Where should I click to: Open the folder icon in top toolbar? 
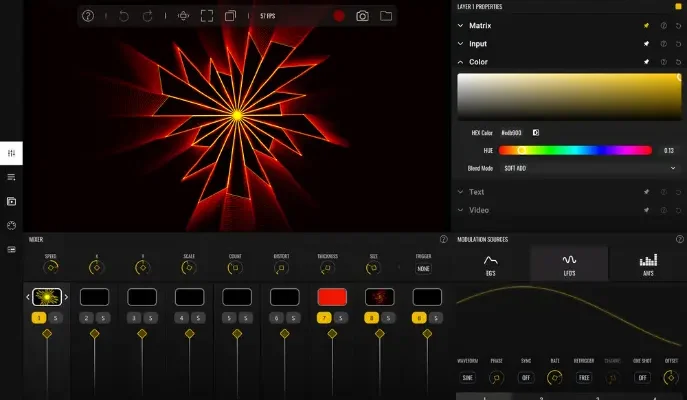click(x=385, y=16)
